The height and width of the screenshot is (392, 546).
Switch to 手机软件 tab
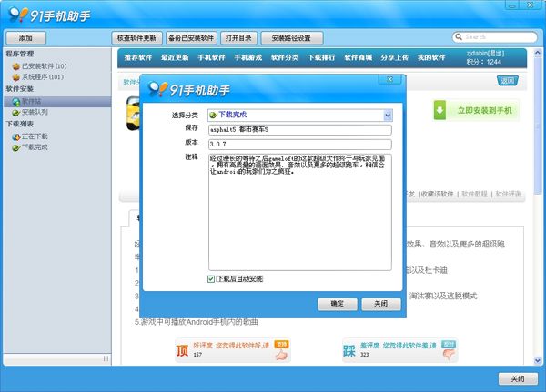point(211,57)
